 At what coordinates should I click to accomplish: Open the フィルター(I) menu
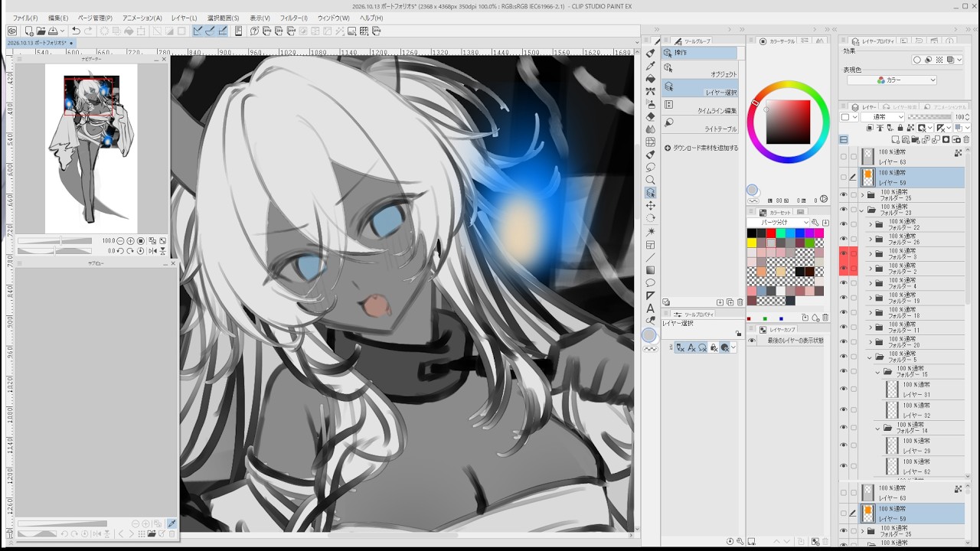coord(293,18)
